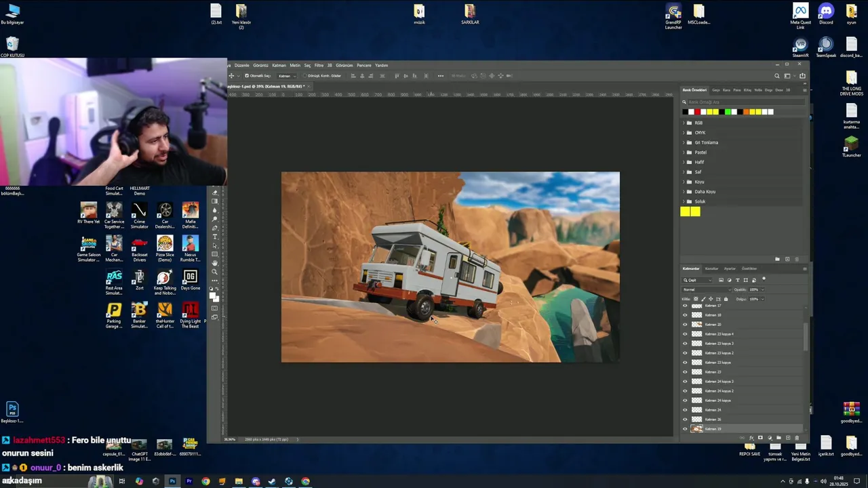Hide Katman 26 layer eye
This screenshot has width=868, height=488.
tap(685, 420)
